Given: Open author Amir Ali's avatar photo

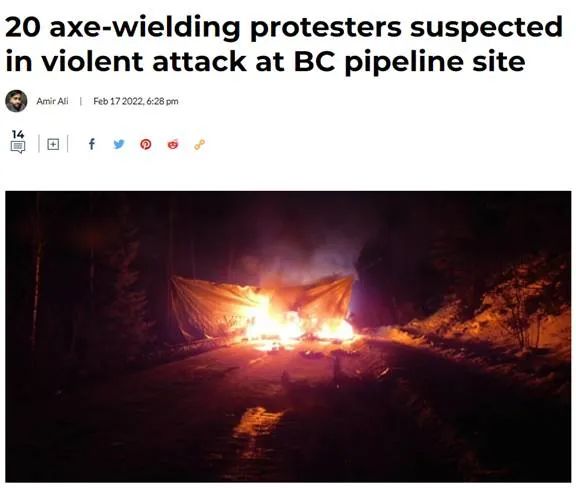Looking at the screenshot, I should (x=16, y=101).
